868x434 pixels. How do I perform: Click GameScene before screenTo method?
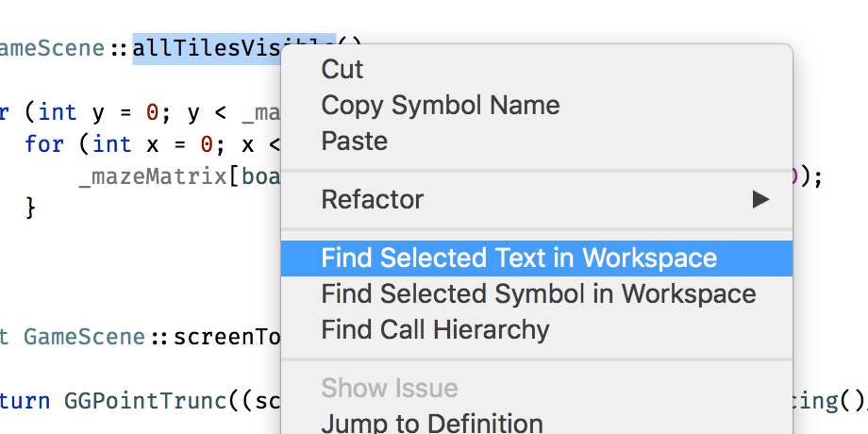pos(84,336)
